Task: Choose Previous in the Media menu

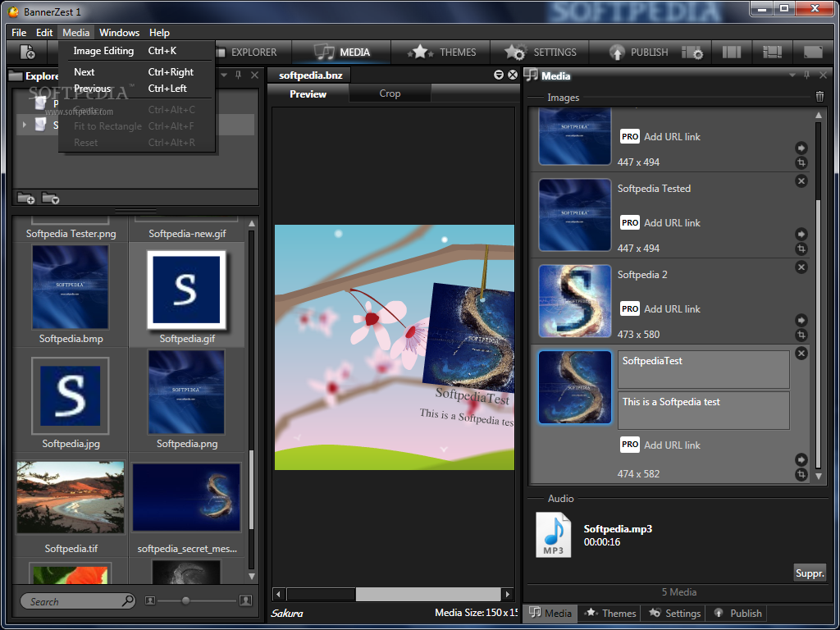Action: click(x=137, y=89)
